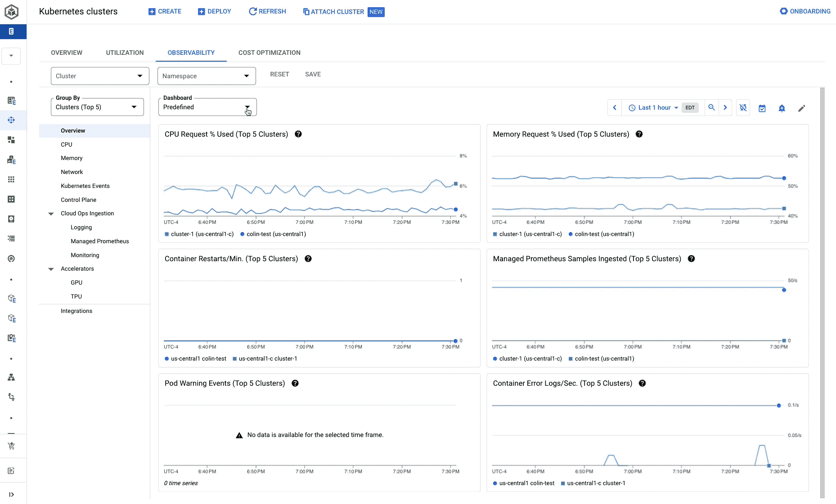836x504 pixels.
Task: Zoom out the time range
Action: [x=711, y=107]
